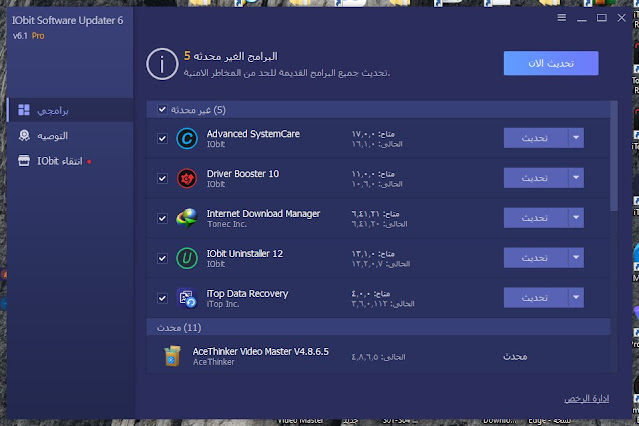
Task: Open the hamburger menu icon in title bar
Action: click(x=562, y=18)
